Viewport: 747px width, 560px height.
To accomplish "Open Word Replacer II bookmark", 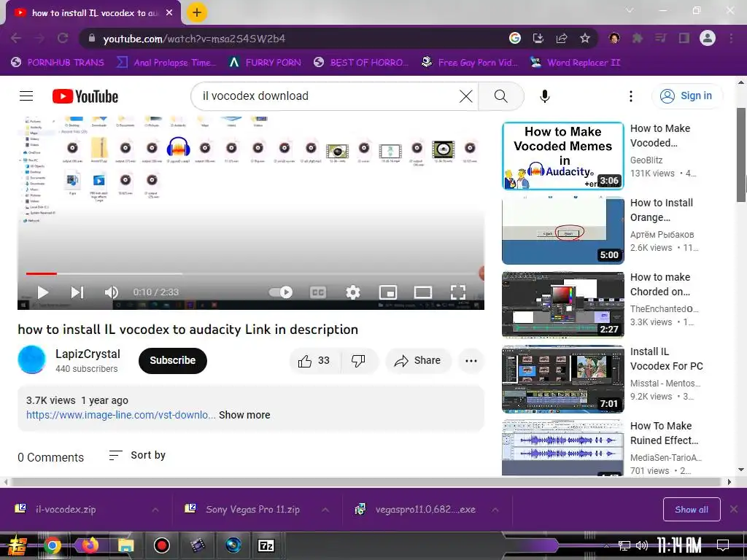I will pos(576,63).
